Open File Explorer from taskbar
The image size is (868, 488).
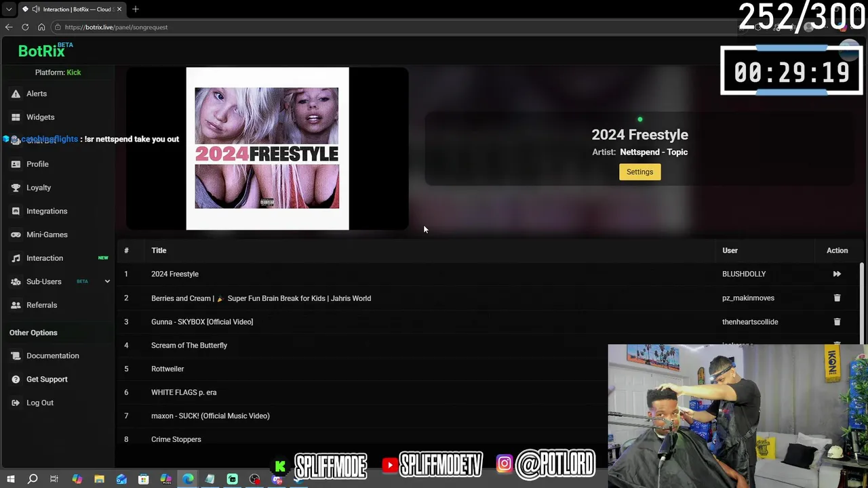tap(99, 480)
